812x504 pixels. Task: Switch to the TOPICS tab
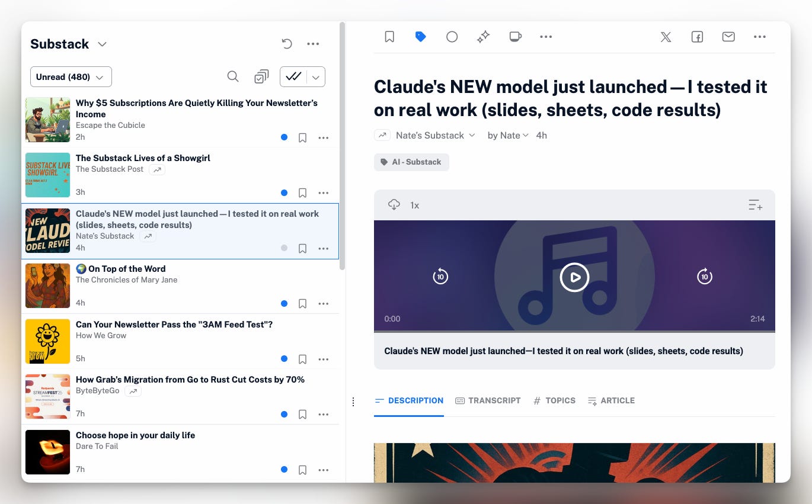click(554, 401)
